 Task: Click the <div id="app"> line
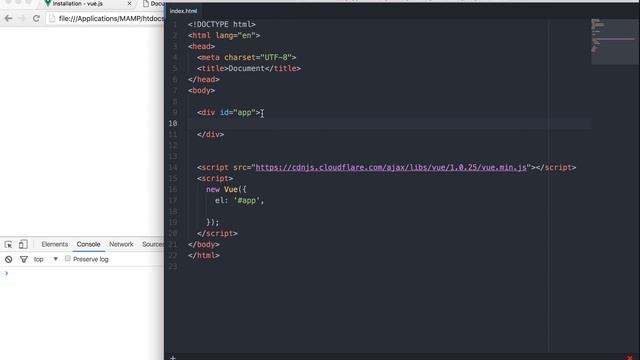pos(229,112)
